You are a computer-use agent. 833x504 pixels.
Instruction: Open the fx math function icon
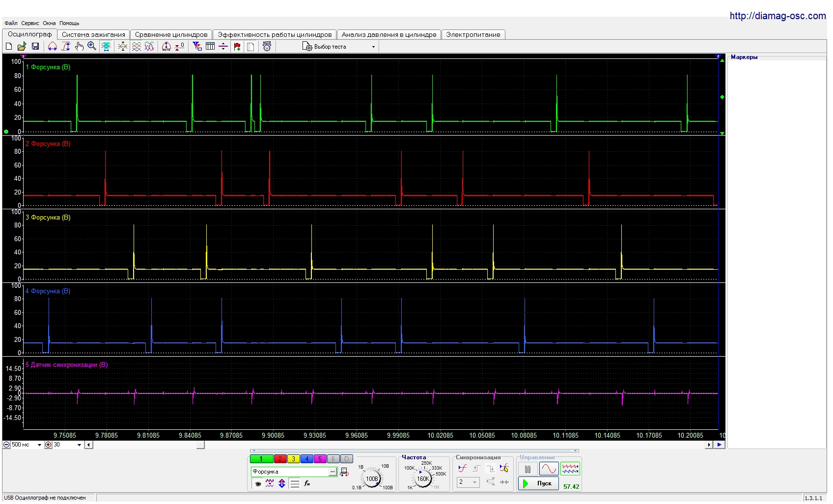(307, 483)
